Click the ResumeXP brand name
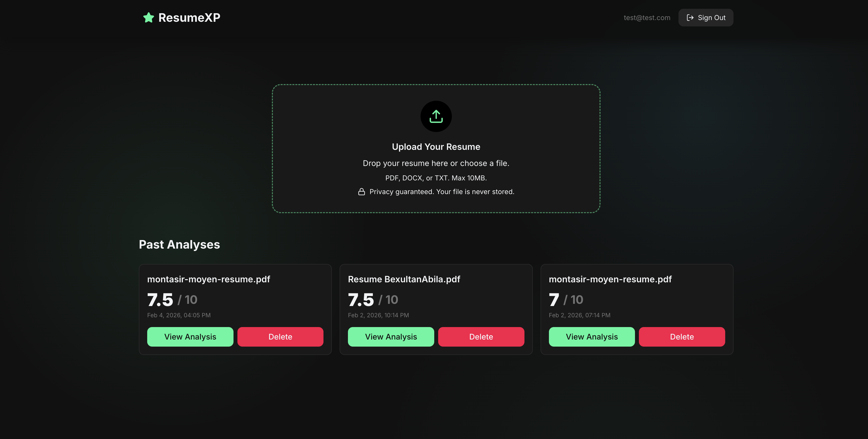 tap(189, 18)
